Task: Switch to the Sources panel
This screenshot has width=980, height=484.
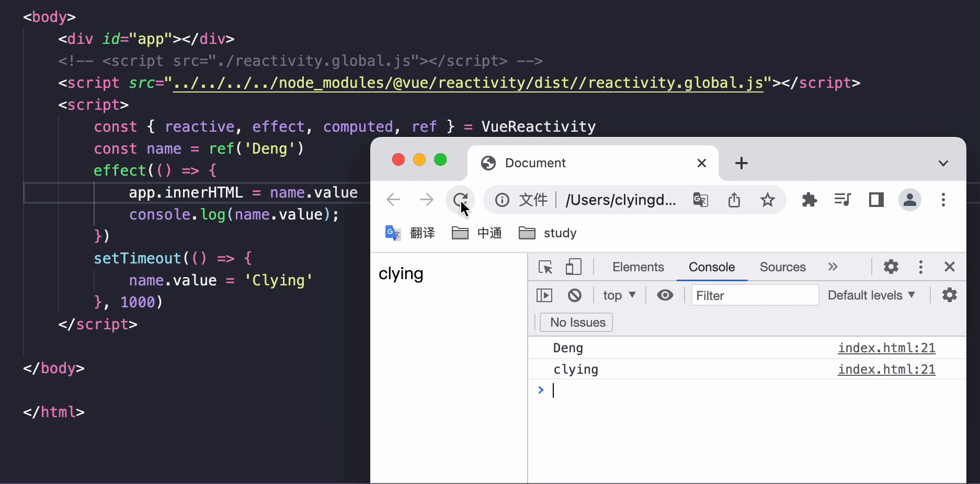Action: [783, 267]
